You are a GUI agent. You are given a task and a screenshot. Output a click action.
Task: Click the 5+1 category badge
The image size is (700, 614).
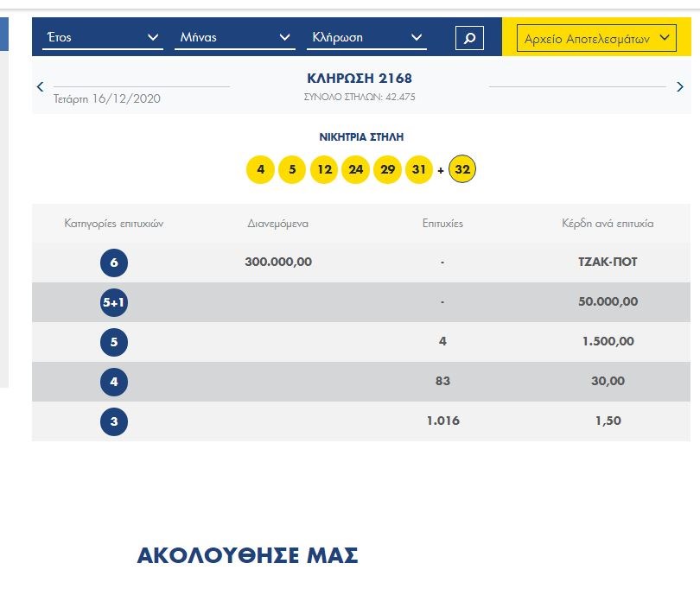(x=114, y=302)
